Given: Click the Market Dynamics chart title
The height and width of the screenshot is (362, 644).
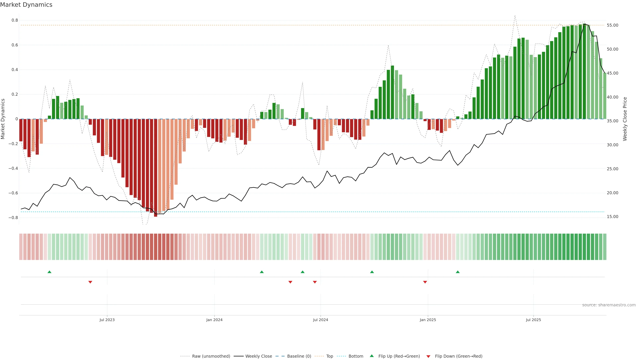Looking at the screenshot, I should tap(26, 5).
